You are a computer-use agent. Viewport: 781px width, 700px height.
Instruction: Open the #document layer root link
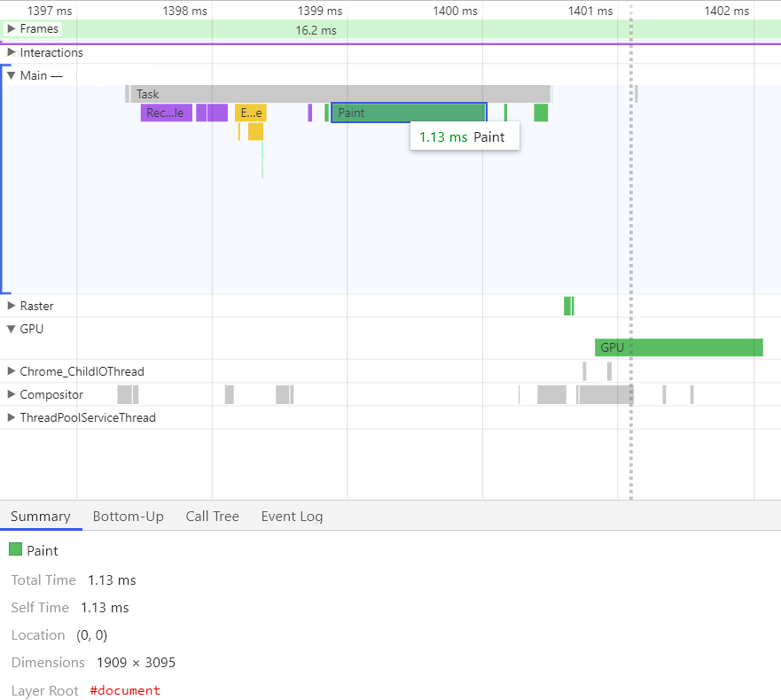(x=125, y=690)
